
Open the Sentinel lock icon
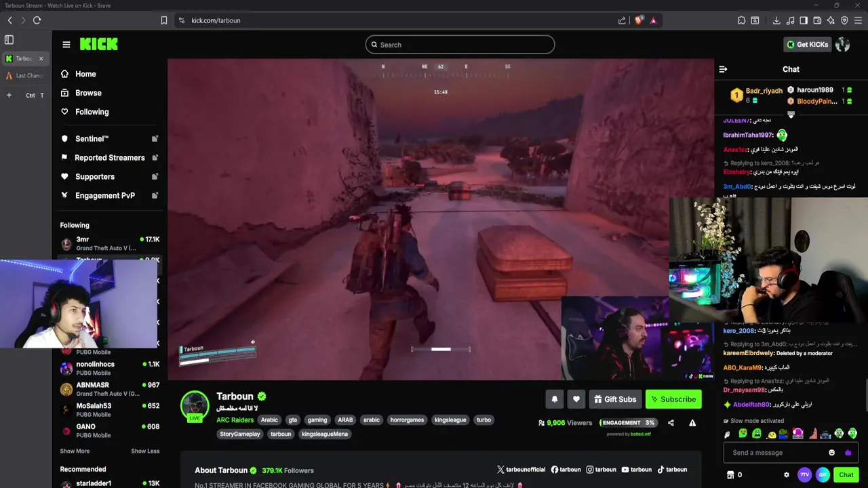click(155, 139)
